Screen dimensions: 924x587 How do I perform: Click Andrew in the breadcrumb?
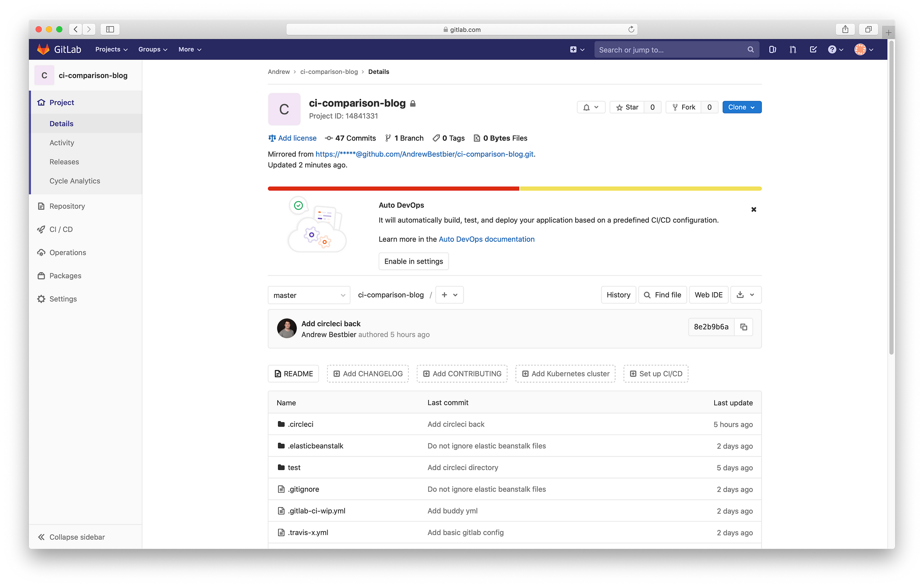[279, 72]
